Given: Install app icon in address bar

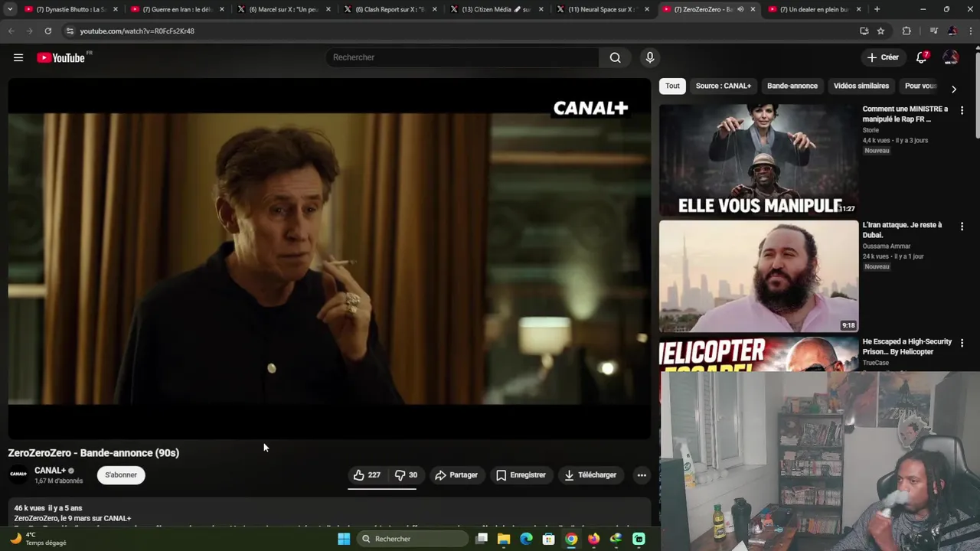Looking at the screenshot, I should point(864,31).
